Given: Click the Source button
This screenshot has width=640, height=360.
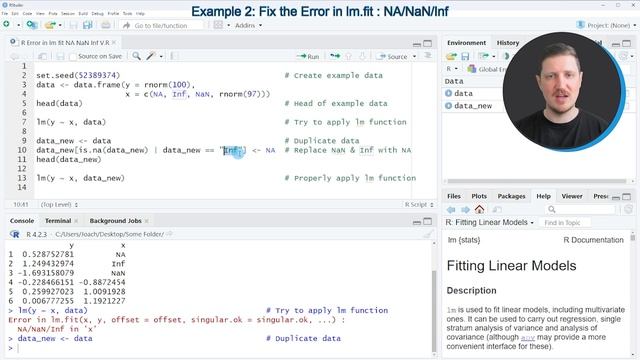Looking at the screenshot, I should (x=392, y=56).
